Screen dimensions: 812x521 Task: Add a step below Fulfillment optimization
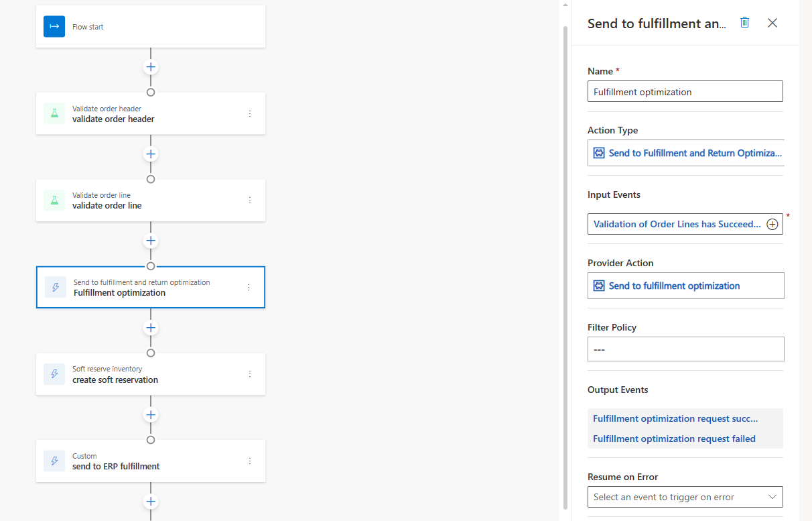pyautogui.click(x=151, y=328)
